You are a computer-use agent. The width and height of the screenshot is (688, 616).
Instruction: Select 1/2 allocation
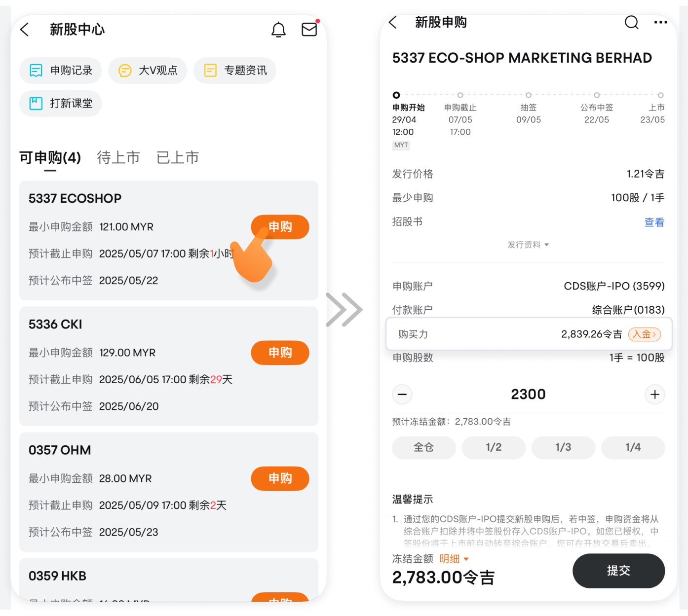pyautogui.click(x=494, y=447)
